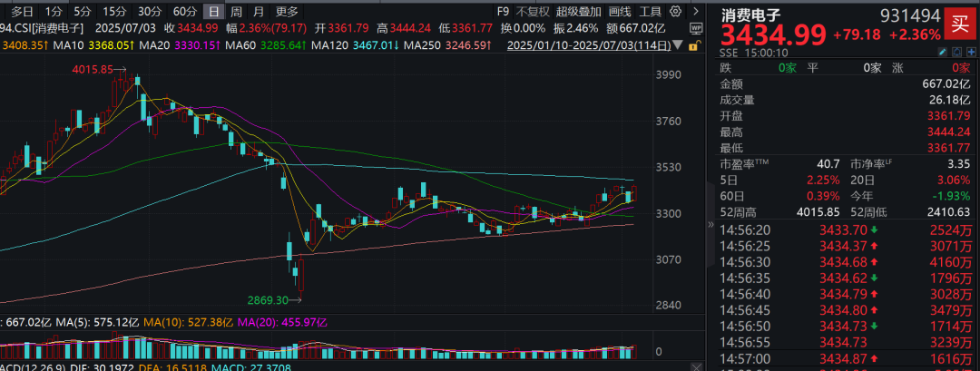This screenshot has height=371, width=980.
Task: Toggle the 不复权 adjustment mode
Action: (533, 12)
